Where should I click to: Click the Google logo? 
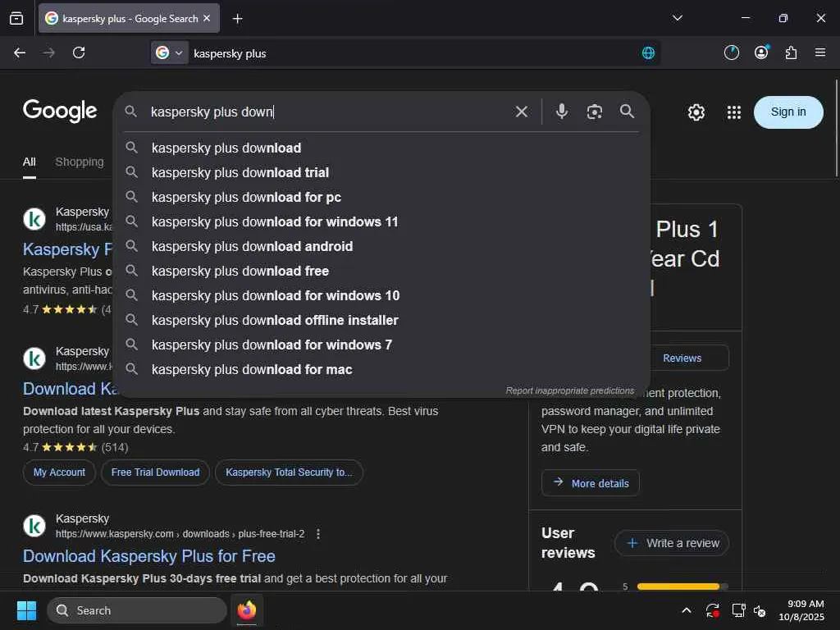click(x=60, y=111)
